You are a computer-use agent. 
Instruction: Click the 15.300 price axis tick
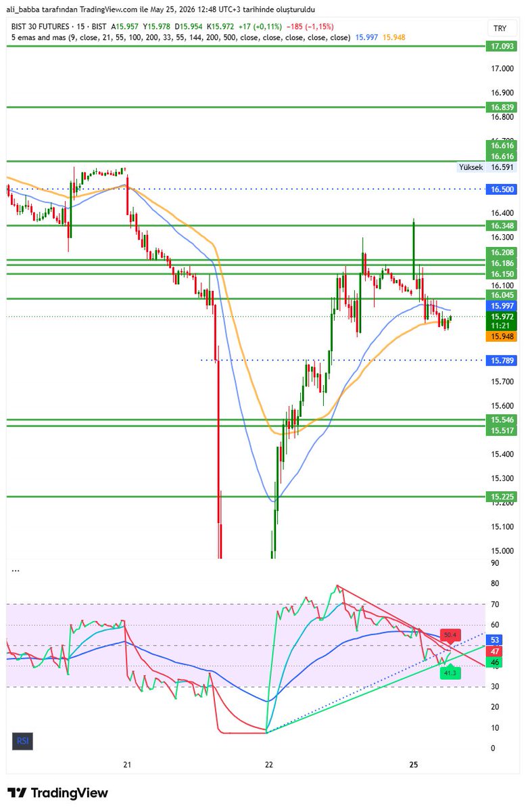pos(501,478)
